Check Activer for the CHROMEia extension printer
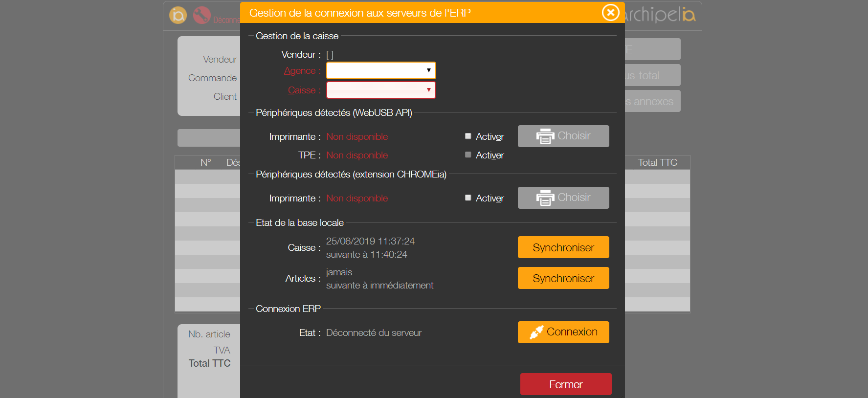The image size is (868, 398). click(x=468, y=198)
